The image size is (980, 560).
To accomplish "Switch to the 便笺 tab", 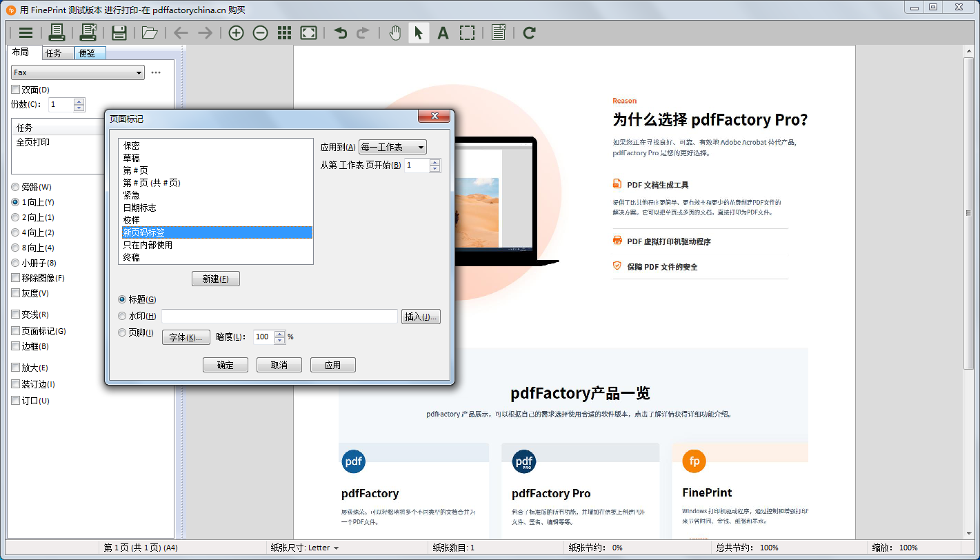I will click(88, 52).
